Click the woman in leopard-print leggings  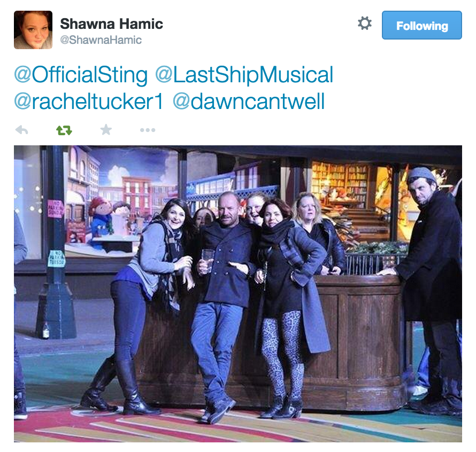coord(288,306)
